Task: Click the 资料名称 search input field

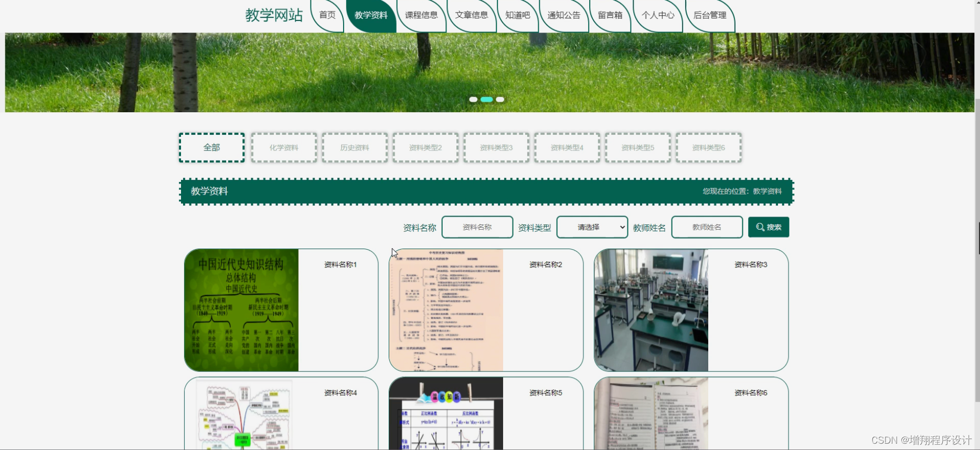Action: 477,227
